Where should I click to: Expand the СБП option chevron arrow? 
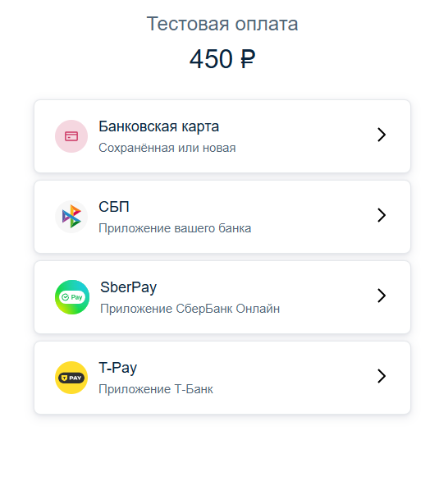pyautogui.click(x=382, y=215)
